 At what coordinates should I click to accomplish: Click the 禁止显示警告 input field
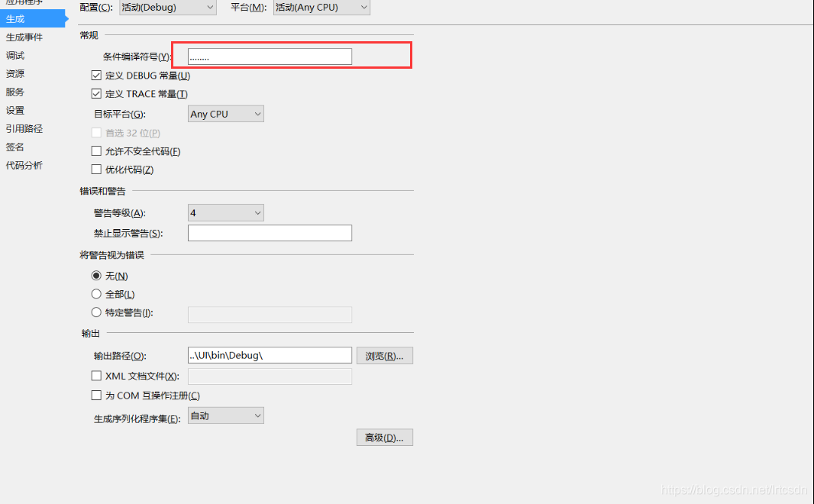click(270, 233)
